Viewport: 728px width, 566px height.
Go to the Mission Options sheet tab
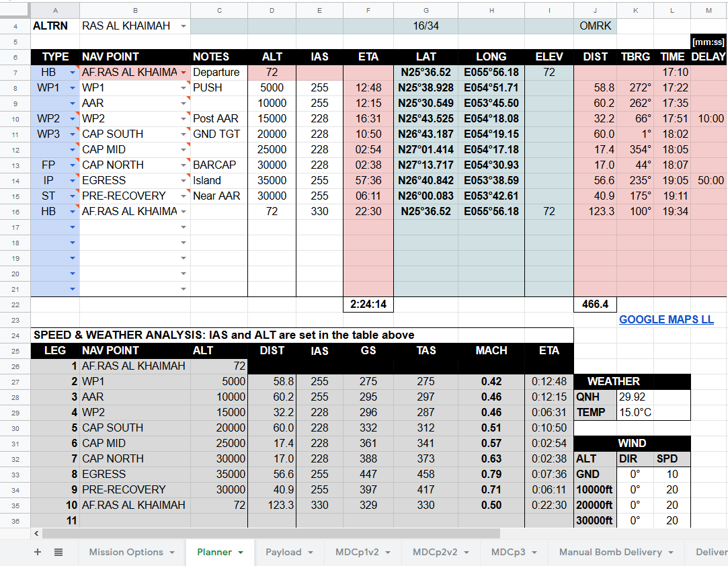tap(126, 552)
